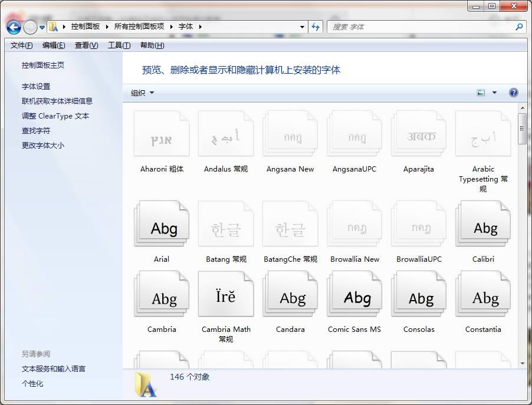The image size is (532, 405).
Task: Select the Aparajita font icon
Action: [x=419, y=133]
